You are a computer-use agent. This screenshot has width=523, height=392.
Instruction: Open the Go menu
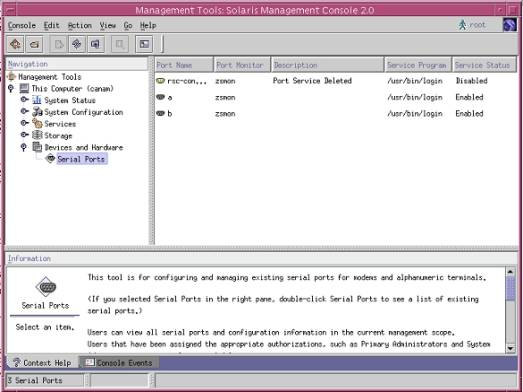128,25
